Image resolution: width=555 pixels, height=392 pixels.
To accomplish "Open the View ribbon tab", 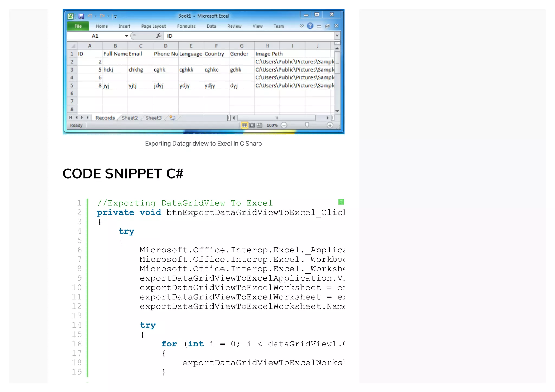I will [x=257, y=26].
